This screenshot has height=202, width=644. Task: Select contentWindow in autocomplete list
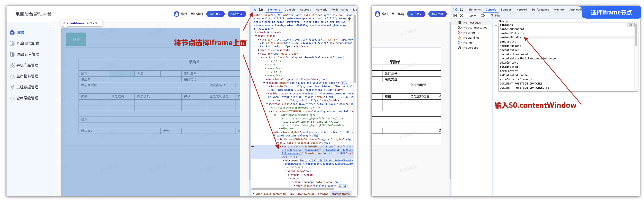click(x=510, y=38)
